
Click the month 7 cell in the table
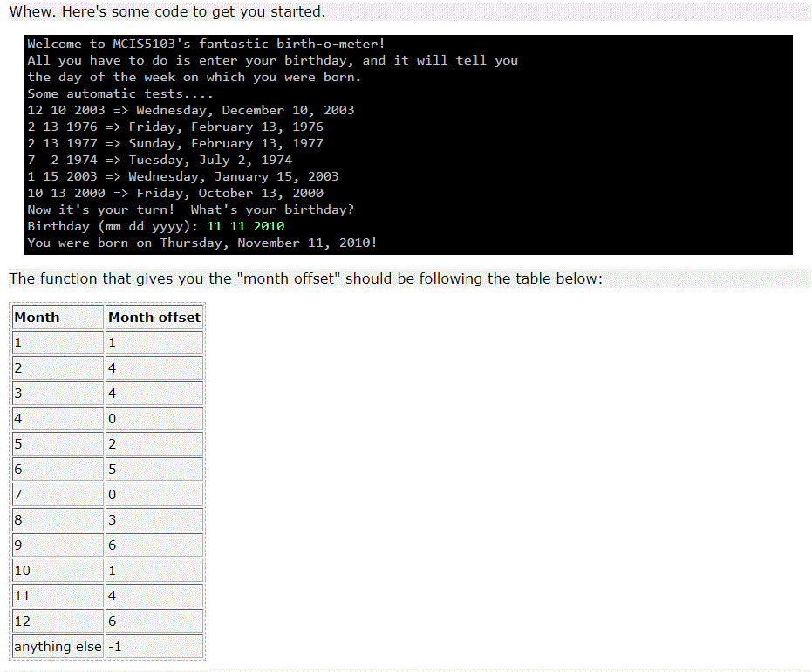click(x=58, y=494)
